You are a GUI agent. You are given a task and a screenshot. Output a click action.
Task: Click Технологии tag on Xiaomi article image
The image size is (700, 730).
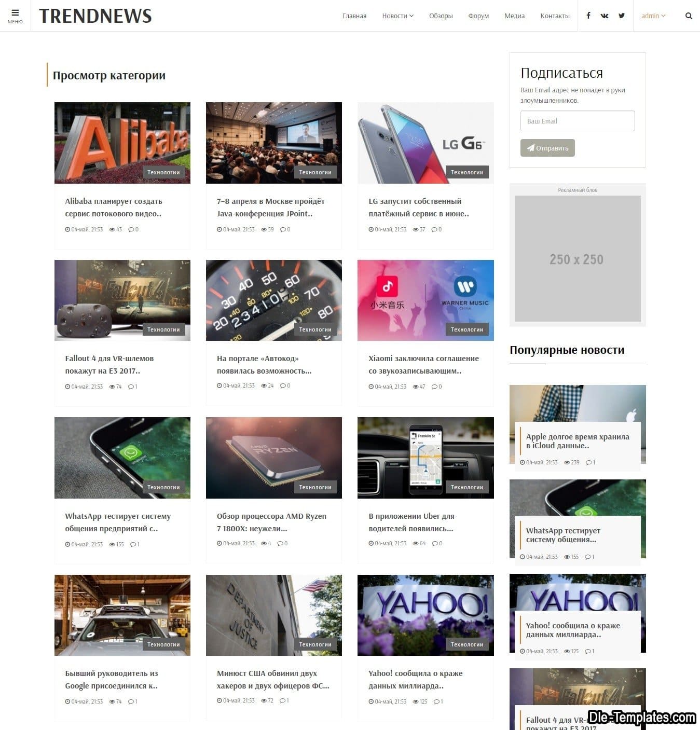(x=467, y=329)
